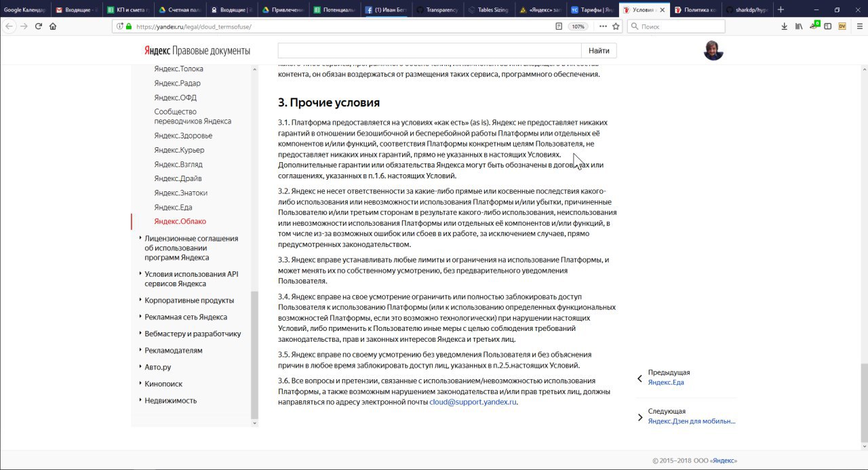Image resolution: width=868 pixels, height=470 pixels.
Task: Open the Firefox library icon
Action: click(x=799, y=26)
